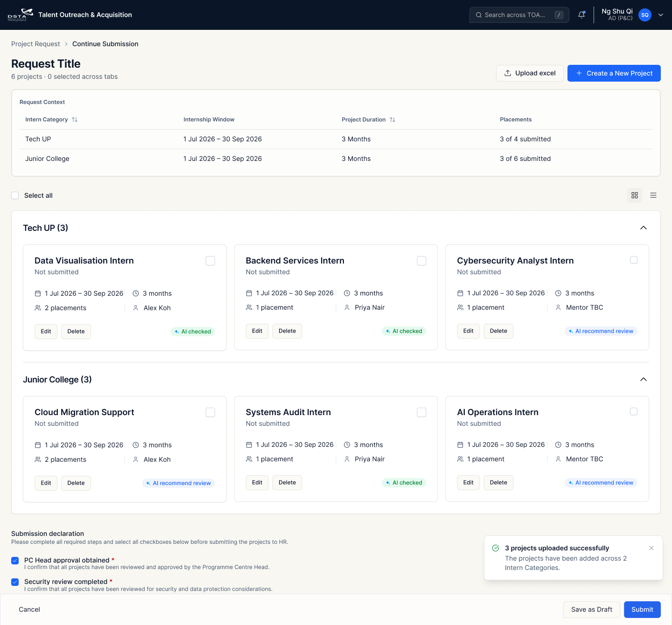Click person icon beside Alex Koh, Cloud Migration

click(136, 459)
